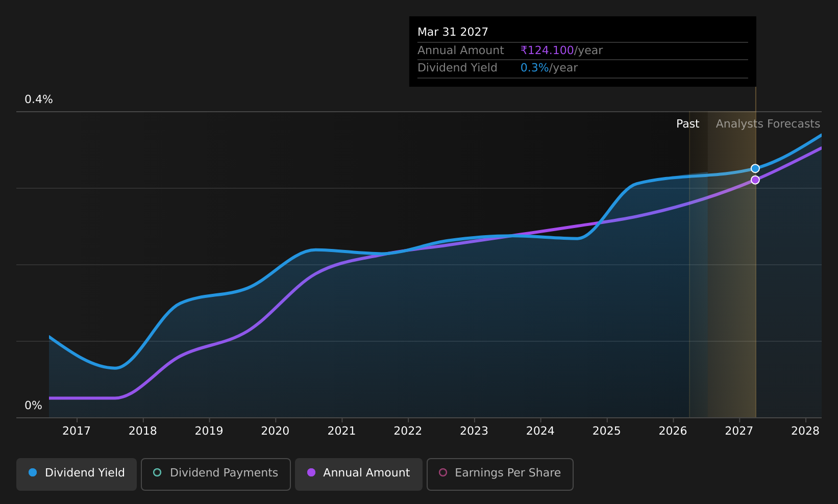Click the 2024 x-axis label
Viewport: 838px width, 504px height.
coord(540,431)
